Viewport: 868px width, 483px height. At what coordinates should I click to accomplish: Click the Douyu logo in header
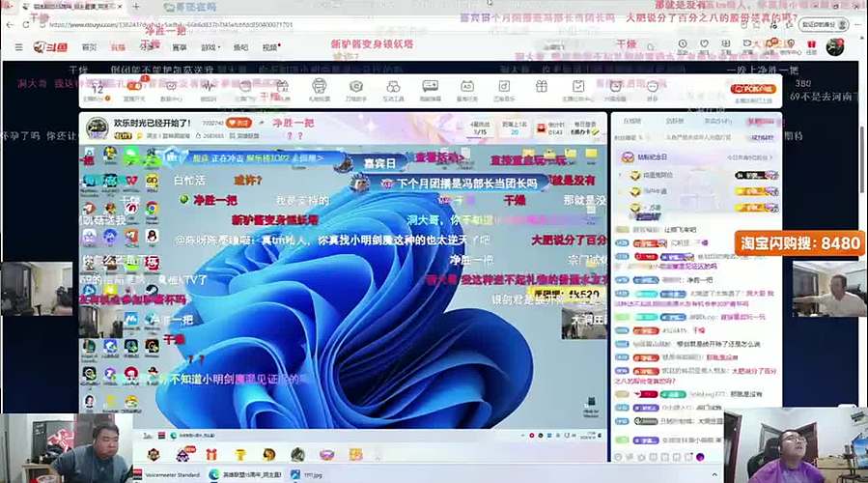51,47
